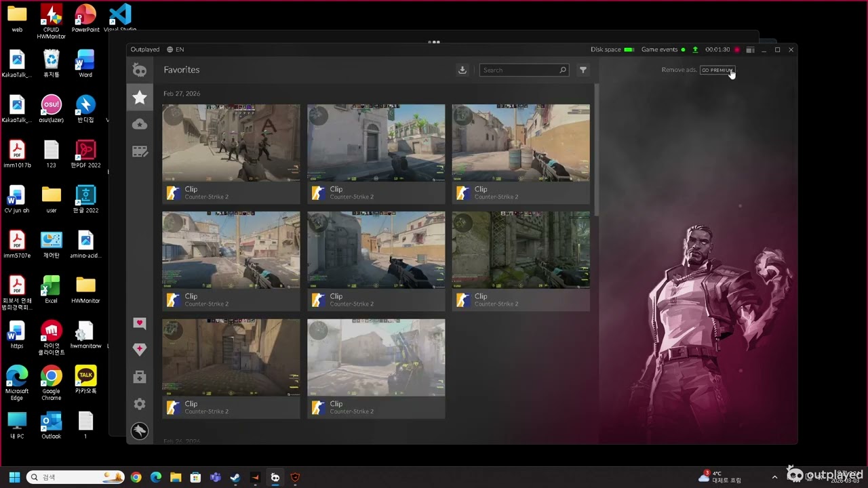Open second clip thumbnail in top row
The height and width of the screenshot is (488, 868).
(x=376, y=143)
